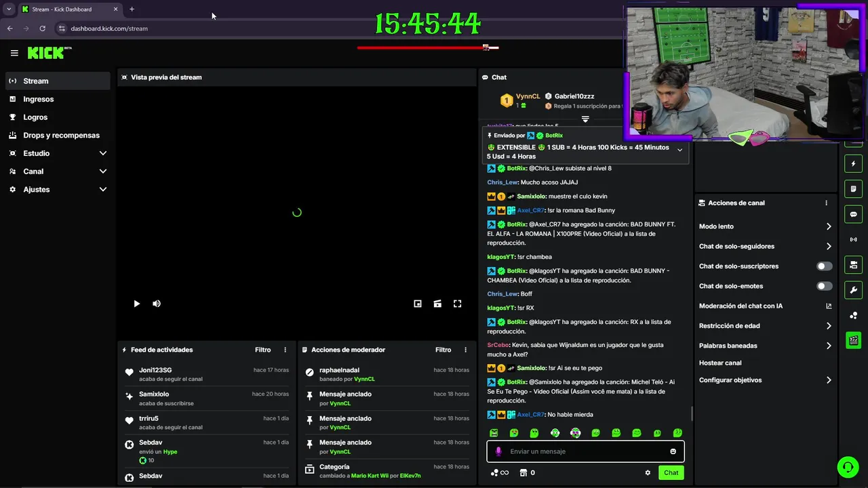Click Hostear canal
Screen dimensions: 868x488
[x=720, y=363]
